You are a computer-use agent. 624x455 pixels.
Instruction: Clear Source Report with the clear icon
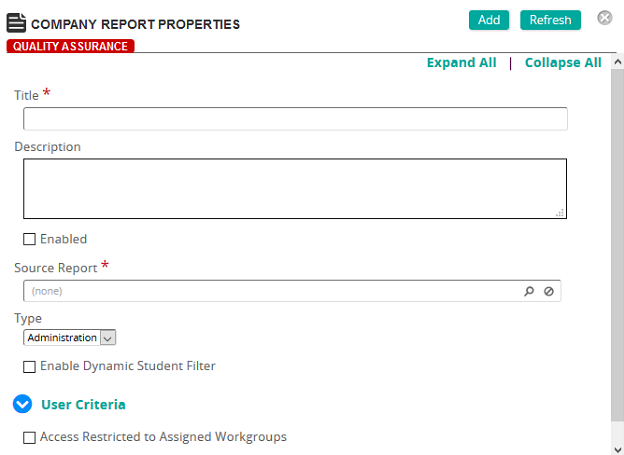(549, 291)
